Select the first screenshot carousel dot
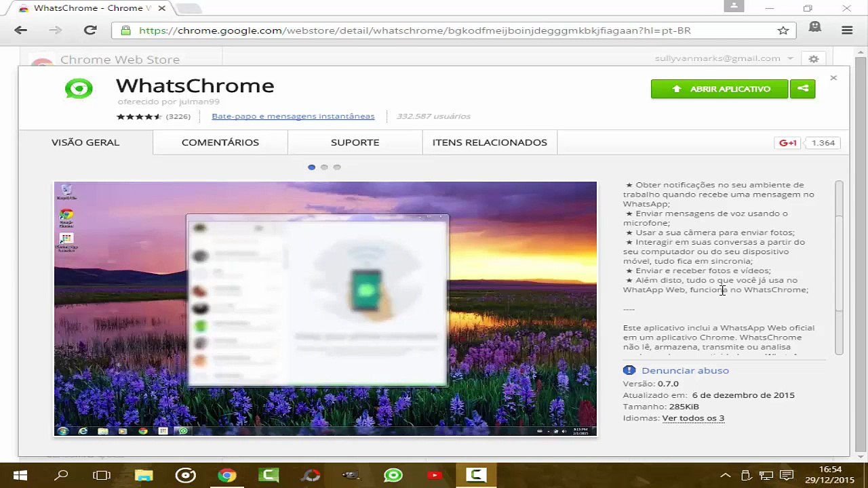 [312, 167]
